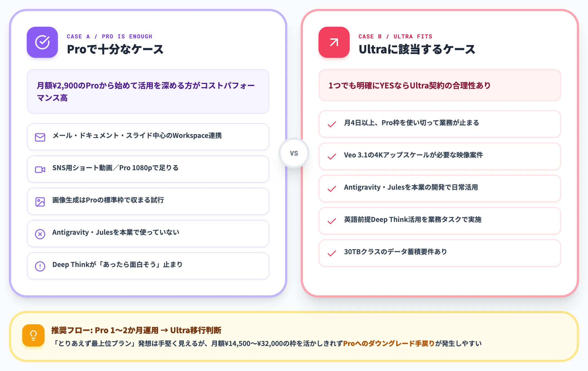588x371 pixels.
Task: Click the text Veo 3.1の4Kアップスケールが必要な映像案件
Action: tap(413, 155)
